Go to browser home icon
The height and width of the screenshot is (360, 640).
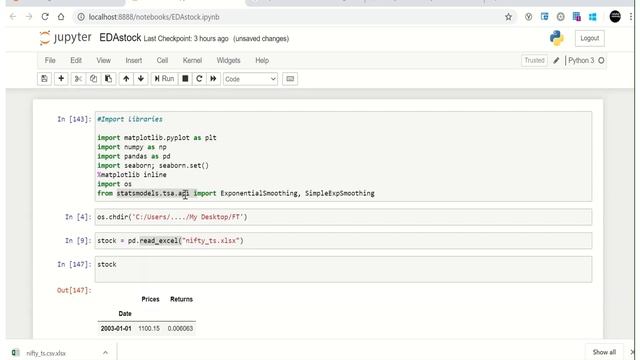pyautogui.click(x=61, y=17)
